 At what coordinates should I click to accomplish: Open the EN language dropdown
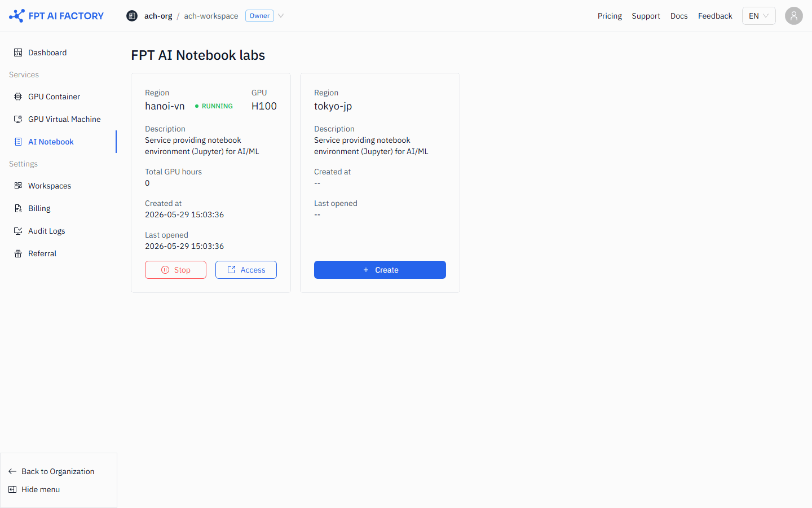pyautogui.click(x=758, y=16)
